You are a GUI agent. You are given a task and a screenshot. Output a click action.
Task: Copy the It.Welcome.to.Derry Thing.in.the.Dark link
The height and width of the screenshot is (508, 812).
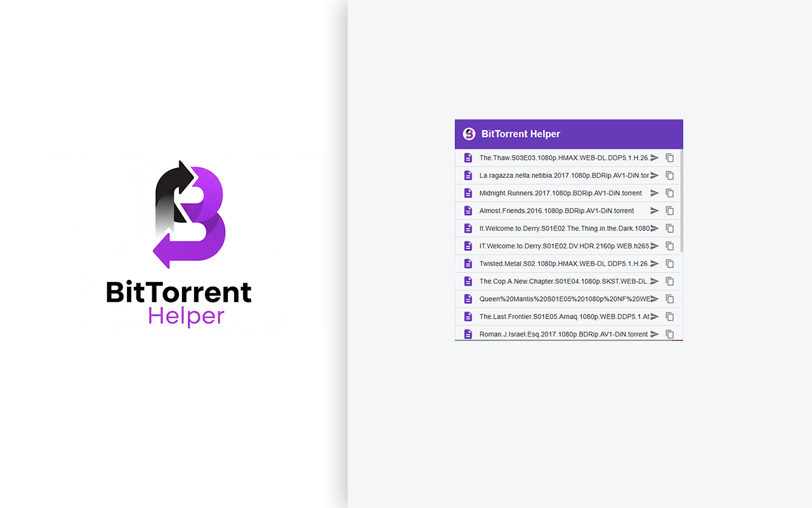(x=670, y=229)
